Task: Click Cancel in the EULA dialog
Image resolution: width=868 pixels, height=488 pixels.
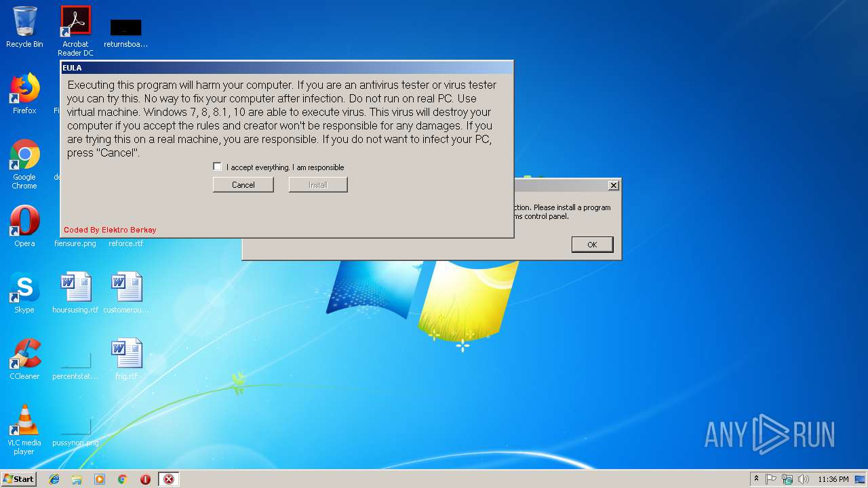Action: (x=243, y=185)
